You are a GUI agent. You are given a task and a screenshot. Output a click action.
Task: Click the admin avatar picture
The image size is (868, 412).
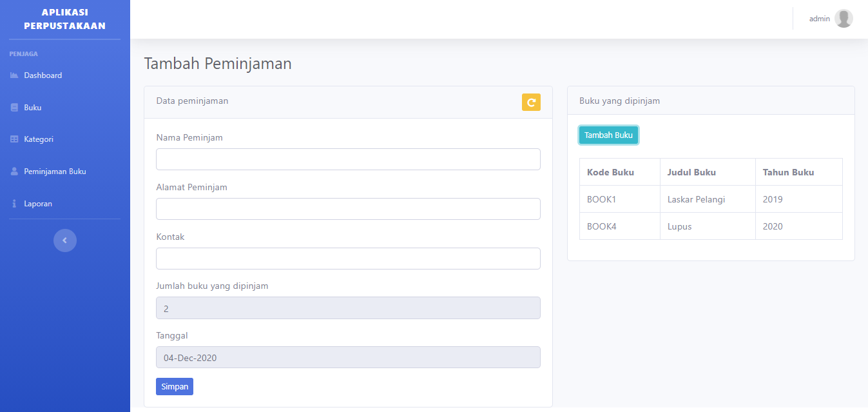844,19
